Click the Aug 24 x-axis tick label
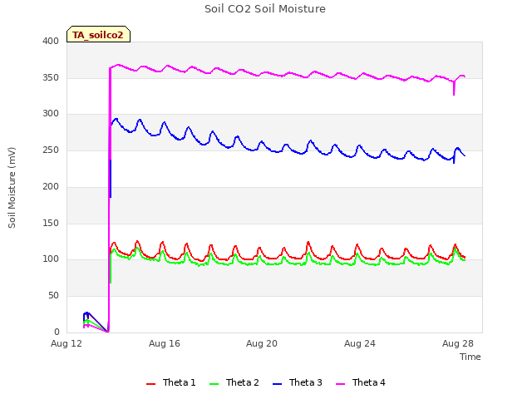Screen dimensions: 532x399 pyautogui.click(x=360, y=343)
